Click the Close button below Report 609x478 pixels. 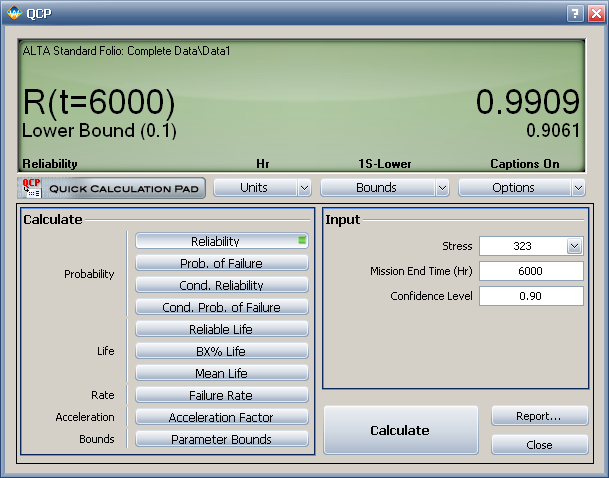[x=538, y=445]
